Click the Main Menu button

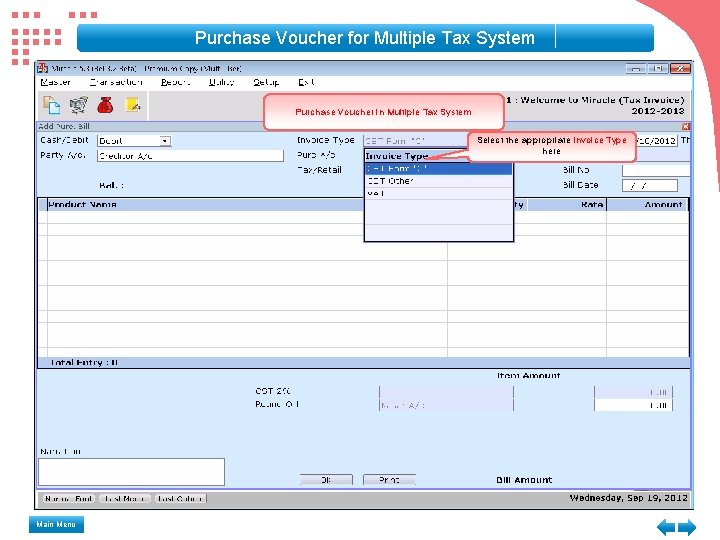56,524
